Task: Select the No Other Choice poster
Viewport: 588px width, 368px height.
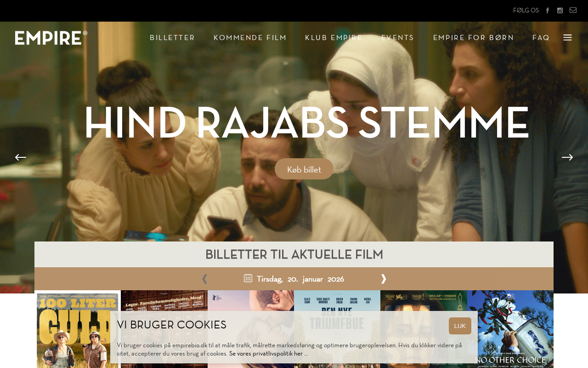Action: (510, 329)
